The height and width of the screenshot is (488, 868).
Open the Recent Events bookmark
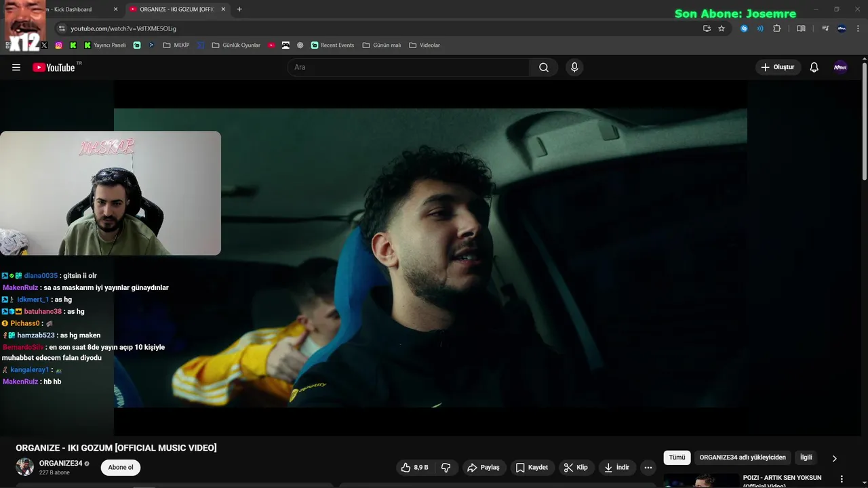pyautogui.click(x=333, y=45)
